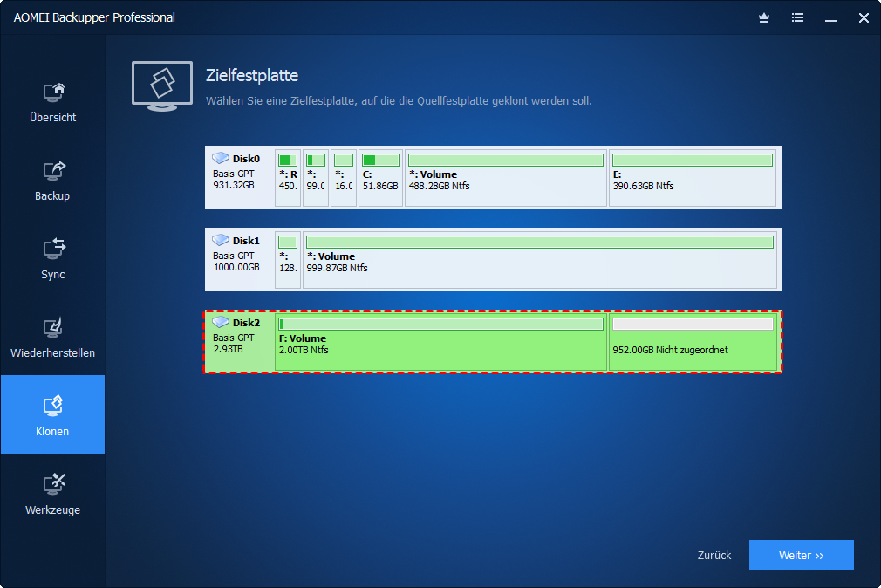Select Disk0 *: Volume 488.28GB Ntfs partition
The height and width of the screenshot is (588, 881).
[506, 178]
